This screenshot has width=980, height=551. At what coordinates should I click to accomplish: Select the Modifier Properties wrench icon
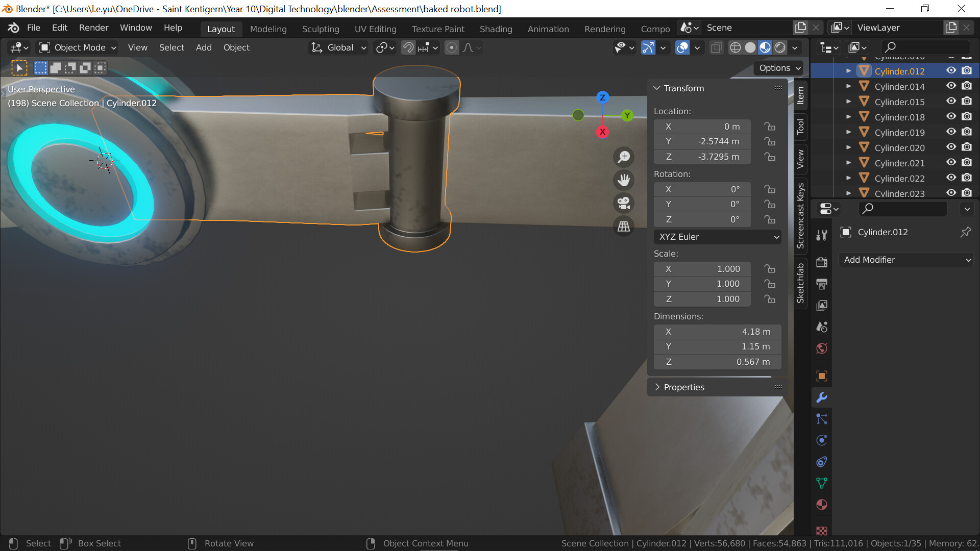821,397
